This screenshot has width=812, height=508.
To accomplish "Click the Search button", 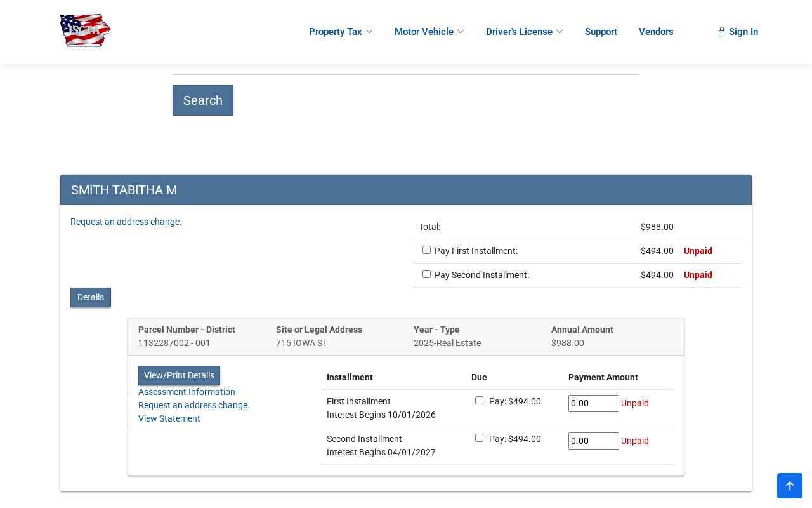I will 203,100.
